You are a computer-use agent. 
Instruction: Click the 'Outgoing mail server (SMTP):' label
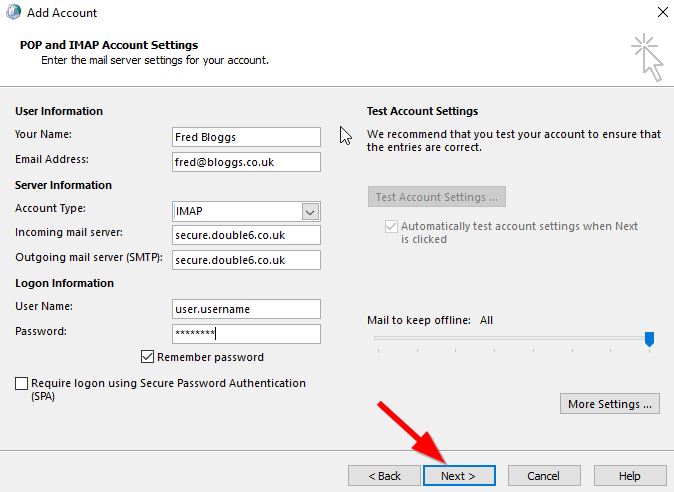coord(89,257)
